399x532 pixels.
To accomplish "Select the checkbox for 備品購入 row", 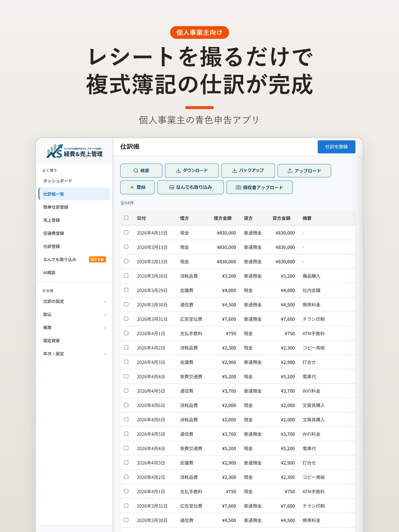I will pyautogui.click(x=126, y=276).
